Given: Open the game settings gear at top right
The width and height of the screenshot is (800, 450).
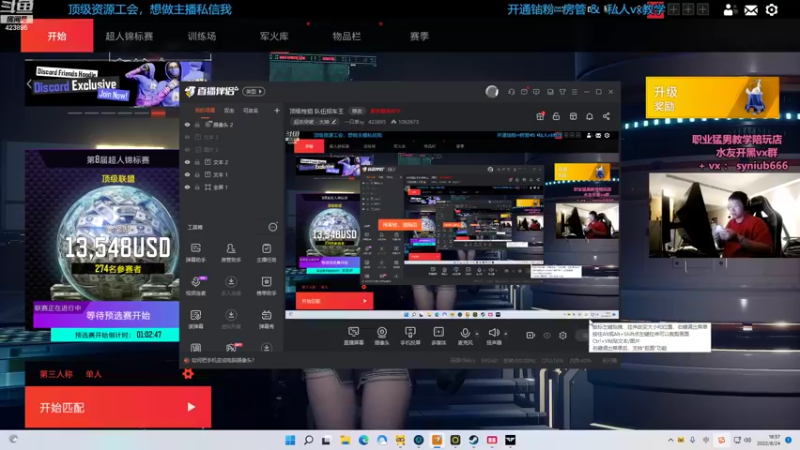Looking at the screenshot, I should [x=771, y=10].
